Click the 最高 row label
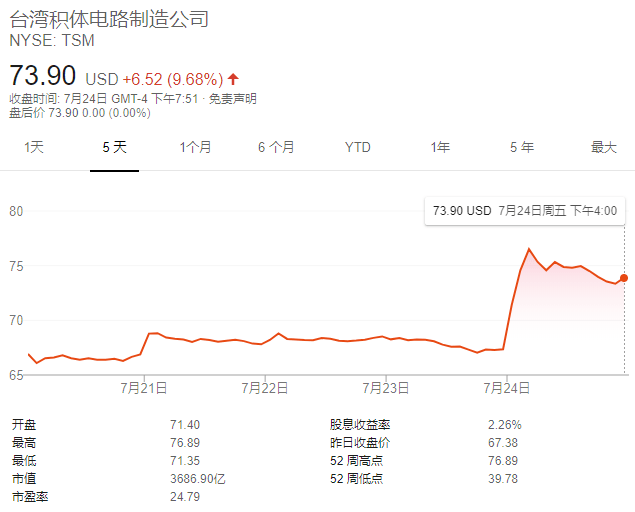 pyautogui.click(x=24, y=443)
